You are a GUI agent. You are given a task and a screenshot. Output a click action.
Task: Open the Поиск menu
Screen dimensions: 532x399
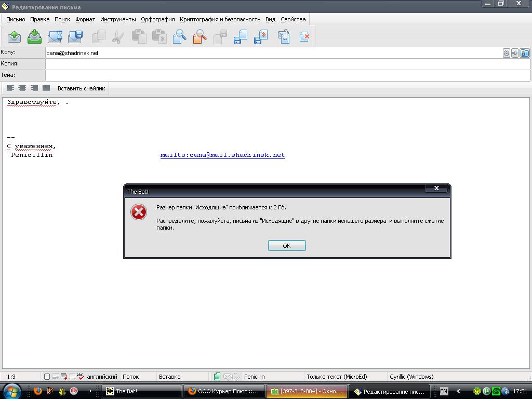62,19
